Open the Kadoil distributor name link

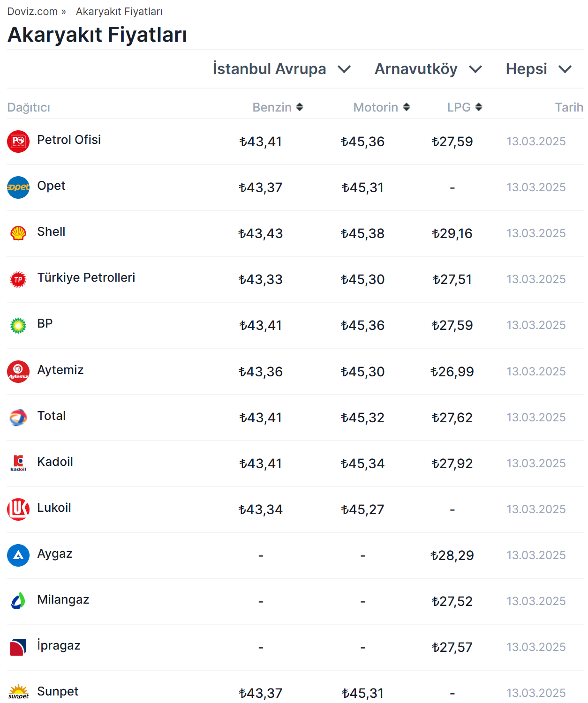(x=55, y=462)
